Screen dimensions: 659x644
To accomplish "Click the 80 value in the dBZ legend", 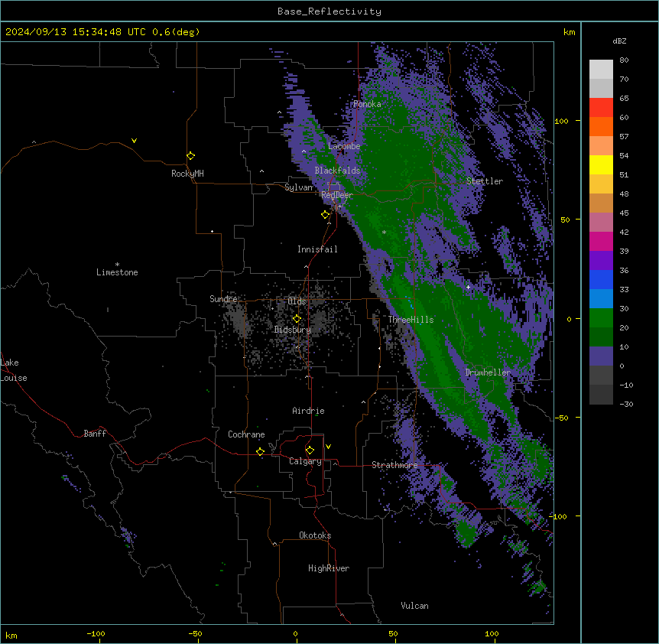I will click(624, 60).
